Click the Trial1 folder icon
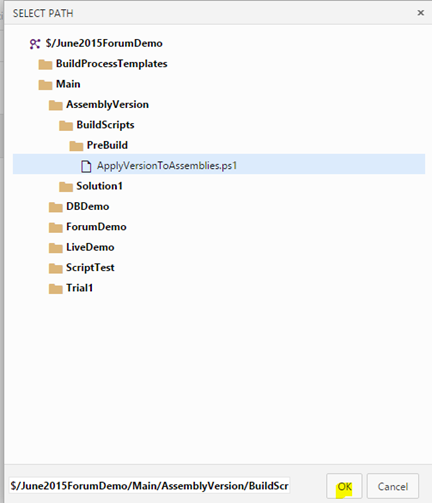 click(x=55, y=289)
